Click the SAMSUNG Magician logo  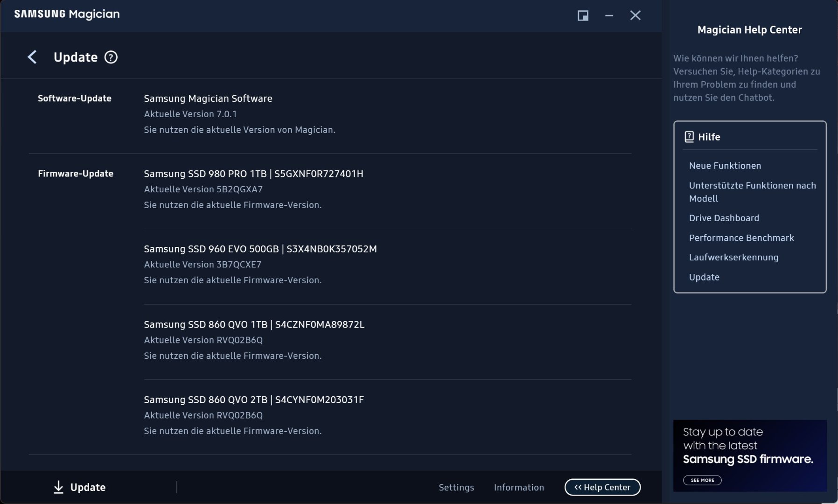67,14
